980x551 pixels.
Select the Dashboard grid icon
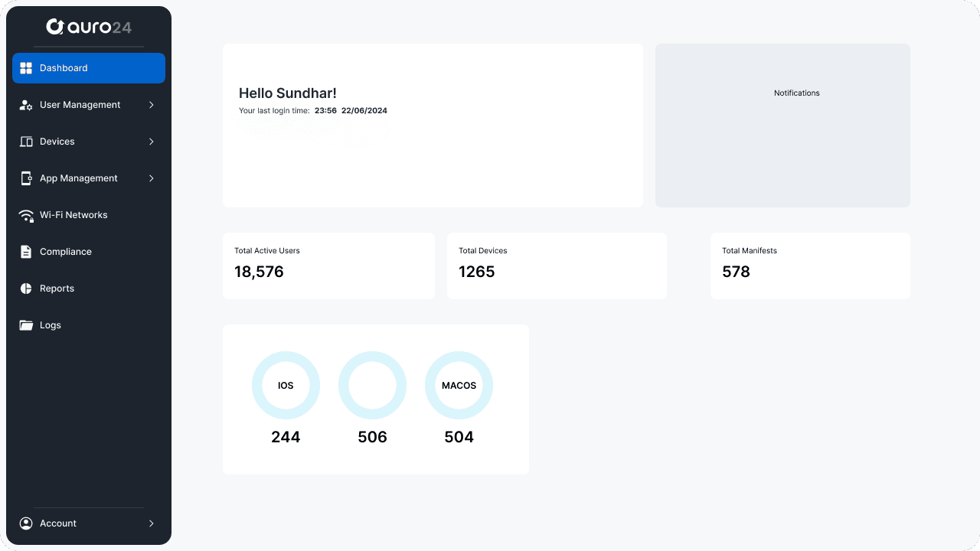click(x=25, y=67)
